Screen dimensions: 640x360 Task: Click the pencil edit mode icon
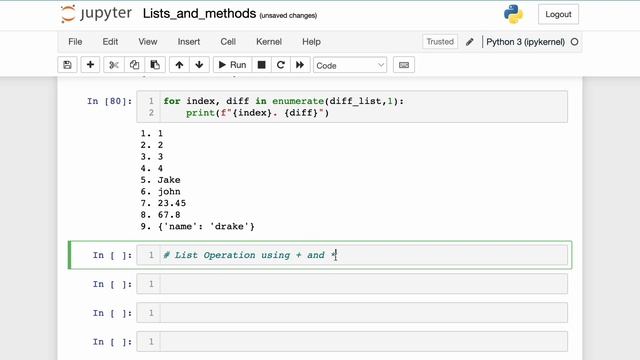[470, 42]
